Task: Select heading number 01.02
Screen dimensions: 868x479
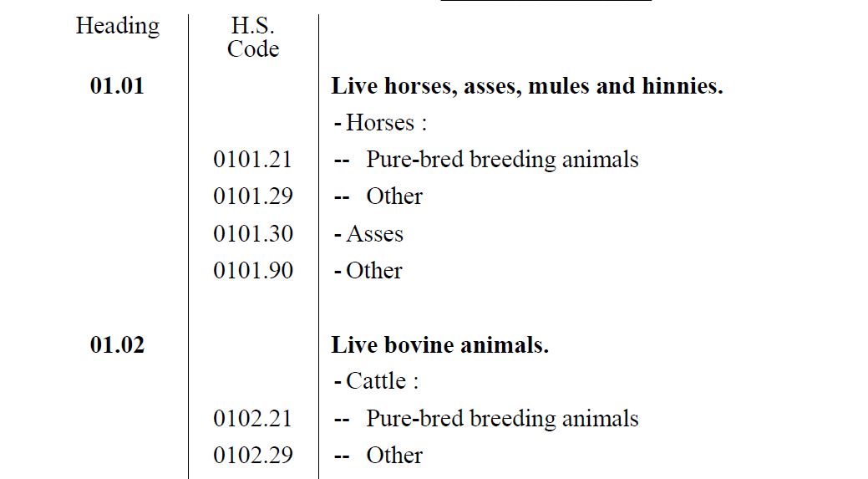Action: coord(117,344)
